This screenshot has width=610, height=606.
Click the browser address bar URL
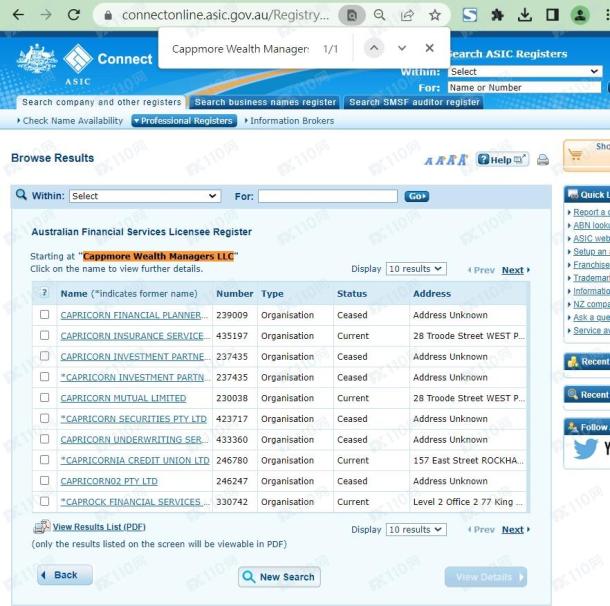[x=225, y=15]
